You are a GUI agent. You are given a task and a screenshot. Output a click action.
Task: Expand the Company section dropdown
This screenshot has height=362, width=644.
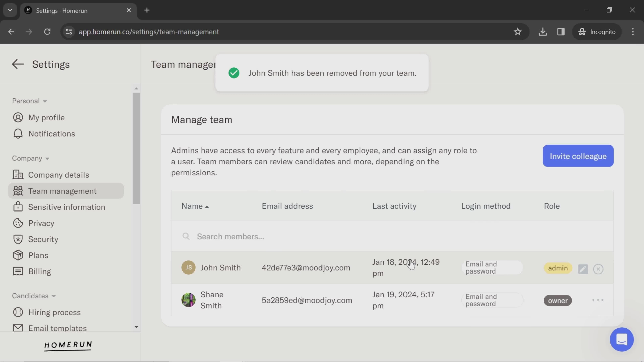30,158
